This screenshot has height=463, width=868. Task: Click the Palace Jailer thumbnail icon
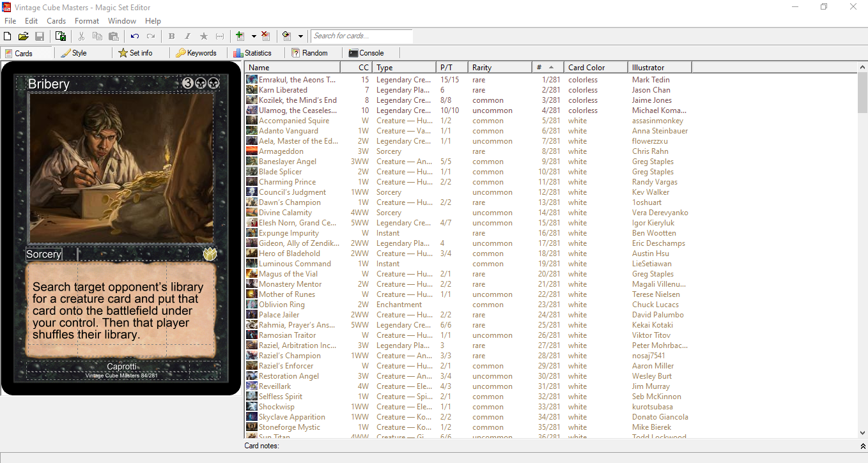[x=252, y=315]
